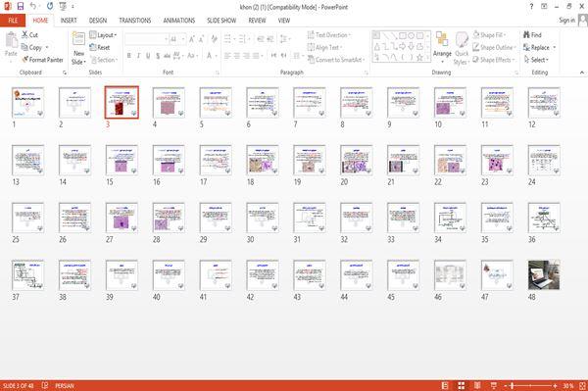Switch to the DESIGN tab
Image resolution: width=588 pixels, height=391 pixels.
tap(98, 21)
